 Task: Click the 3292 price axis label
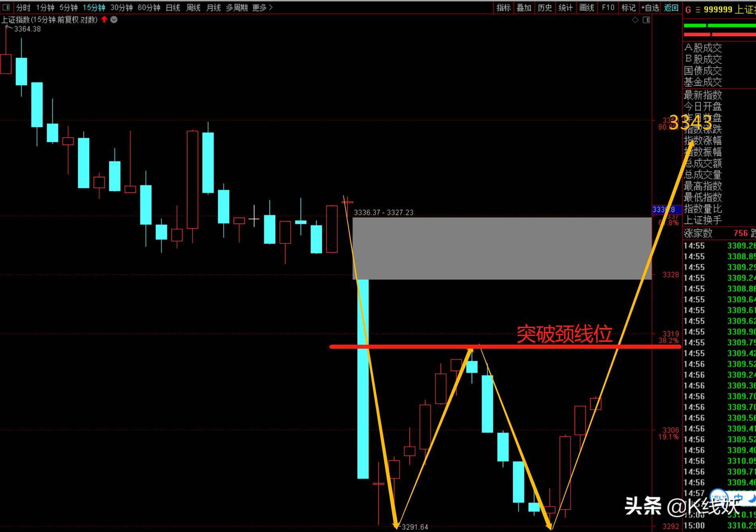pos(671,526)
